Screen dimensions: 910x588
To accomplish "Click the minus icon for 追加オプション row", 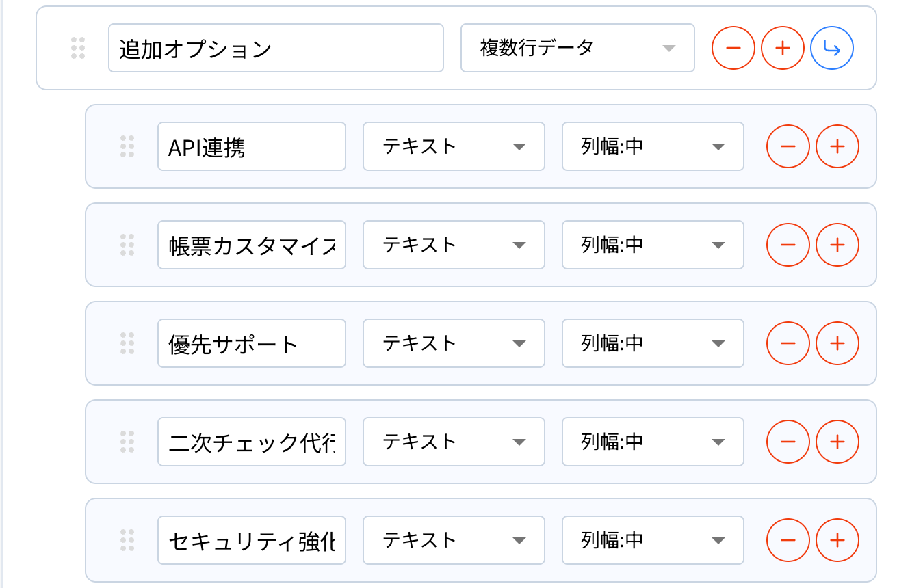I will (733, 48).
